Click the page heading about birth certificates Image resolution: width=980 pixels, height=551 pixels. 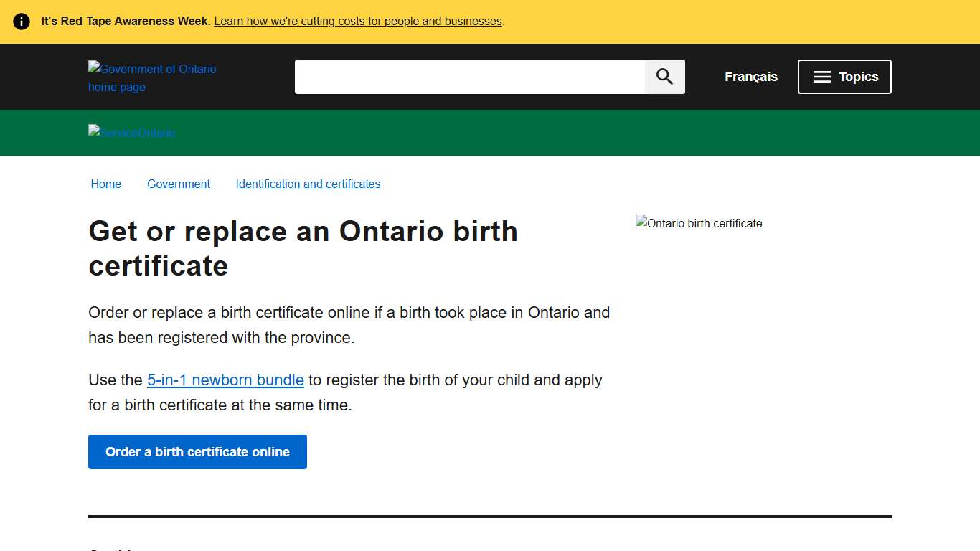pyautogui.click(x=303, y=248)
